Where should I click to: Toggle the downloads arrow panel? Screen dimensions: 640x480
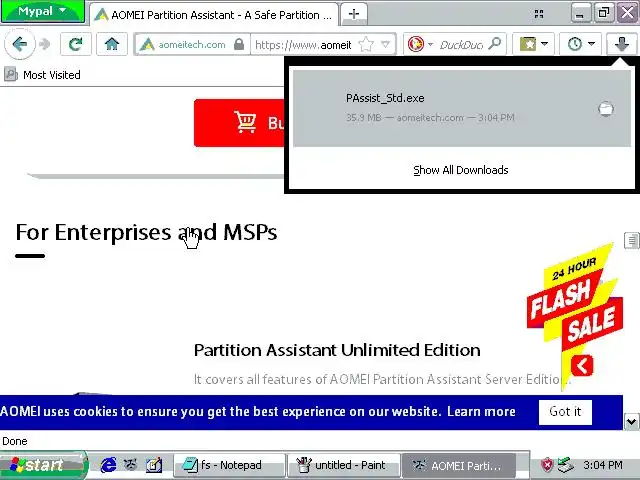(x=621, y=44)
